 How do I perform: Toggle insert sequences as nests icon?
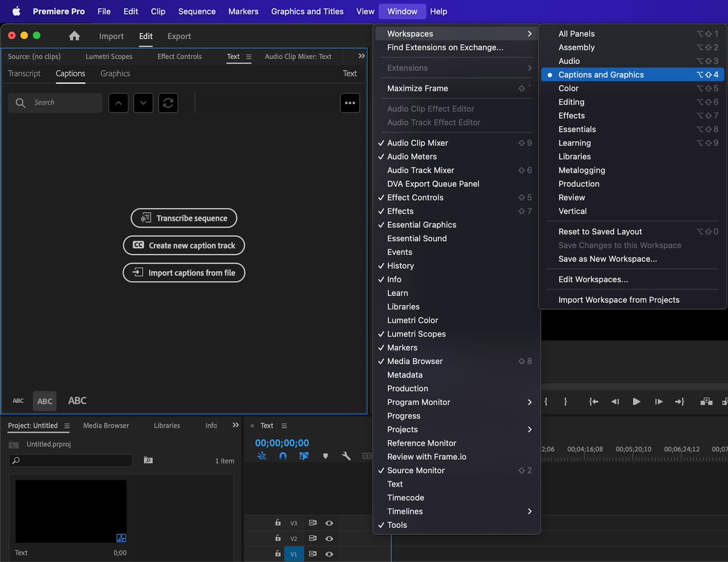pyautogui.click(x=262, y=456)
